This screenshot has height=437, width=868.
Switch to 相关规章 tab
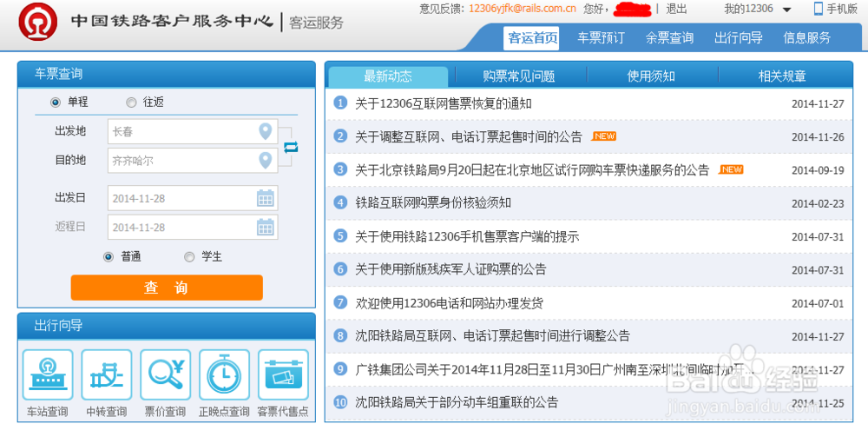tap(782, 76)
